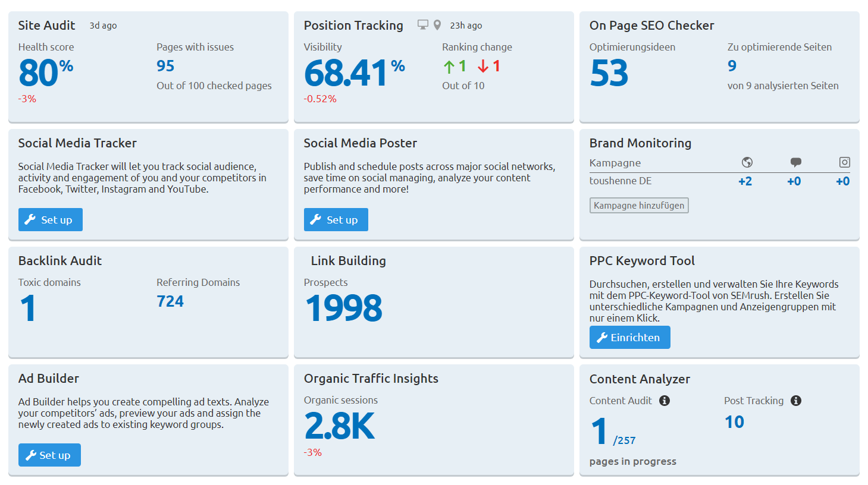This screenshot has width=868, height=485.
Task: Show info for Post Tracking
Action: (796, 401)
